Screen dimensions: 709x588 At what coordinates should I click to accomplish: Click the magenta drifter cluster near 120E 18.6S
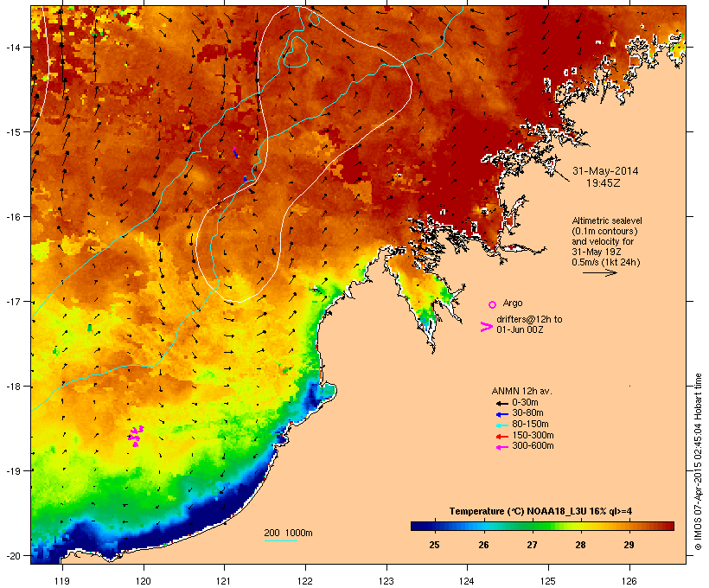click(x=136, y=436)
